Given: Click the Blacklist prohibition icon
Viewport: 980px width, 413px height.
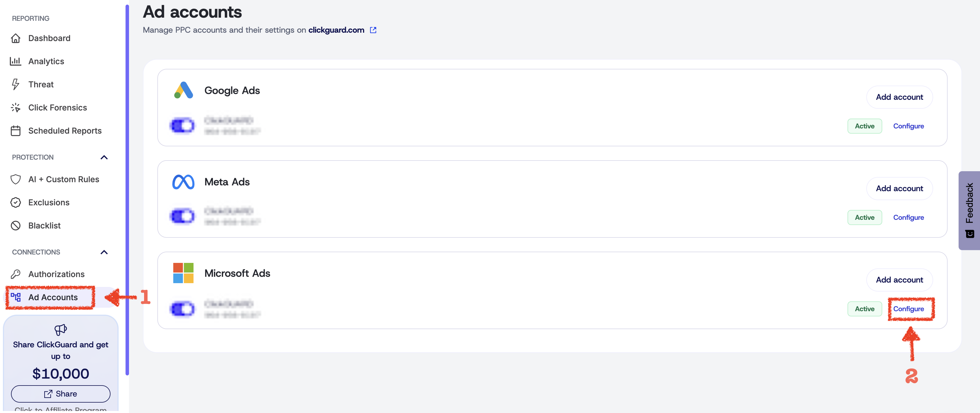Looking at the screenshot, I should [x=16, y=225].
